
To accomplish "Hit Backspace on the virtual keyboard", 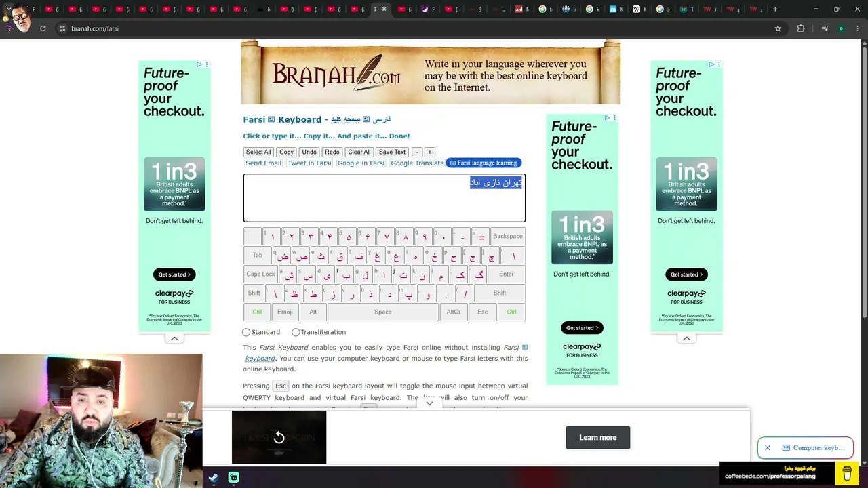I will tap(508, 237).
